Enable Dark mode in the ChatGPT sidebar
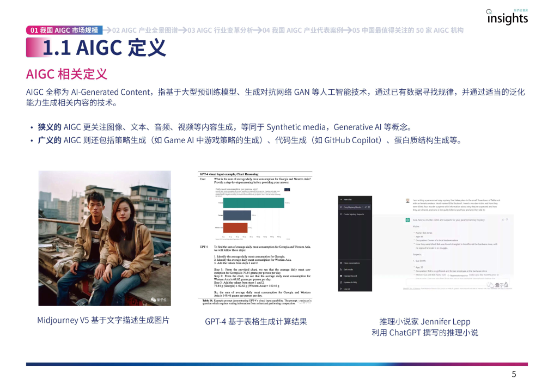 tap(348, 269)
